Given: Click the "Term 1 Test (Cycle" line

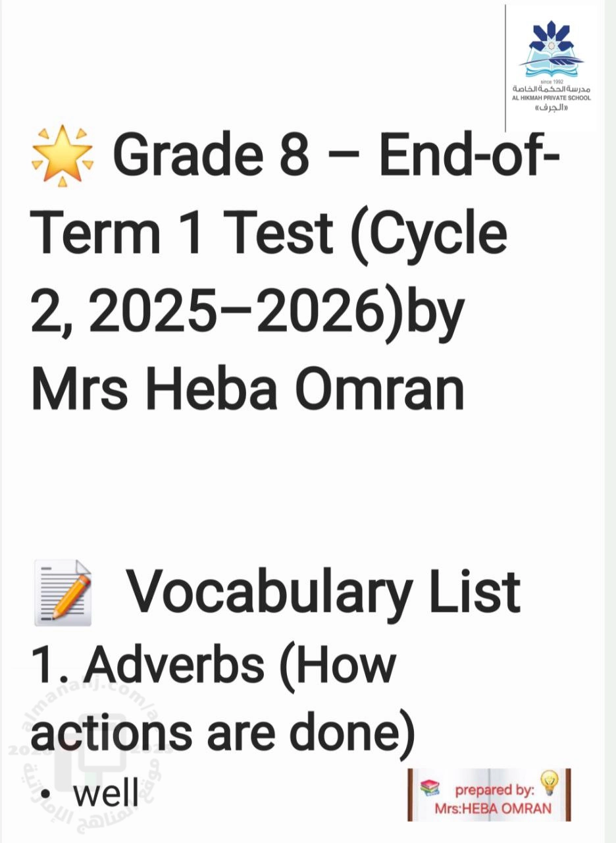Looking at the screenshot, I should click(270, 234).
